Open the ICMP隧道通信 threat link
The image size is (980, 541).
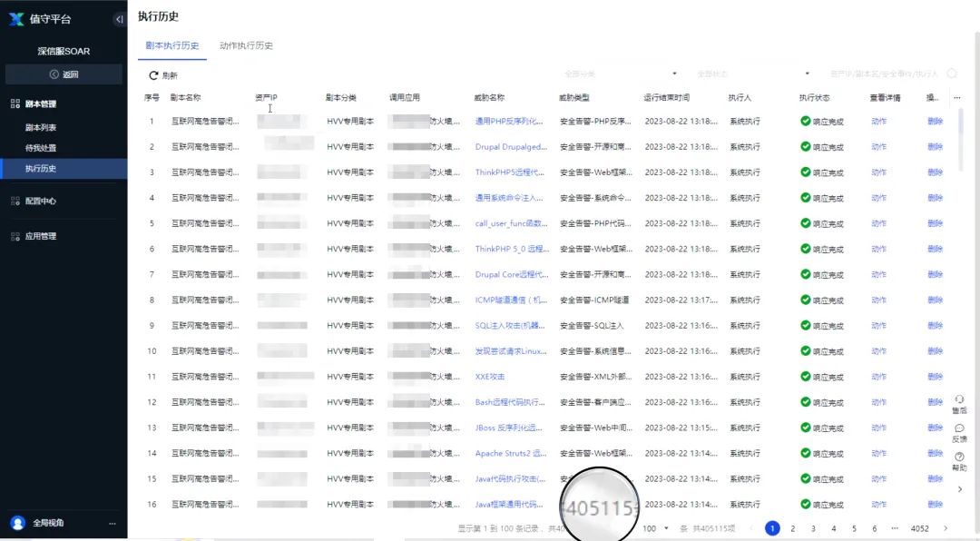[511, 300]
